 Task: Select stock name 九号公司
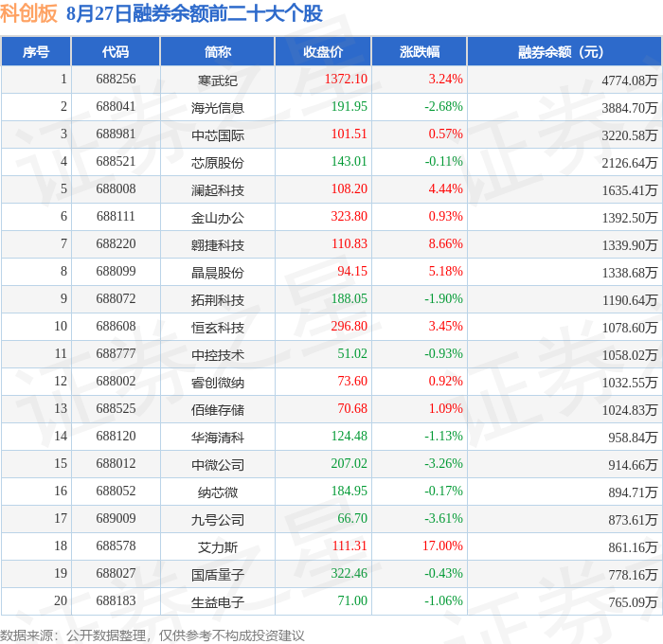(x=217, y=520)
